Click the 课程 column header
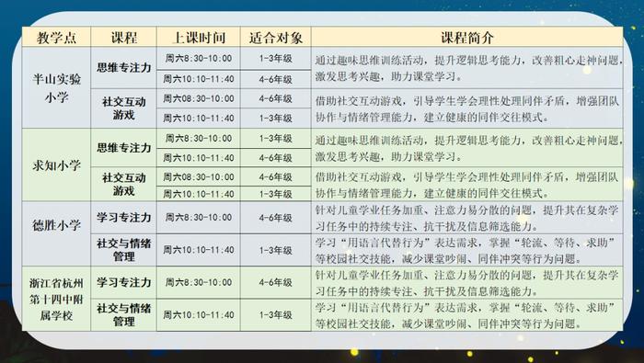 123,38
